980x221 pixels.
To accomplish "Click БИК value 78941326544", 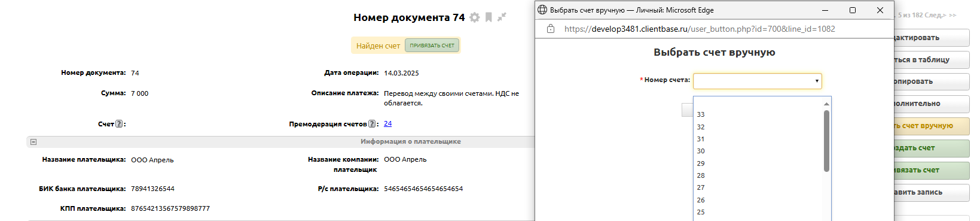I will (152, 189).
